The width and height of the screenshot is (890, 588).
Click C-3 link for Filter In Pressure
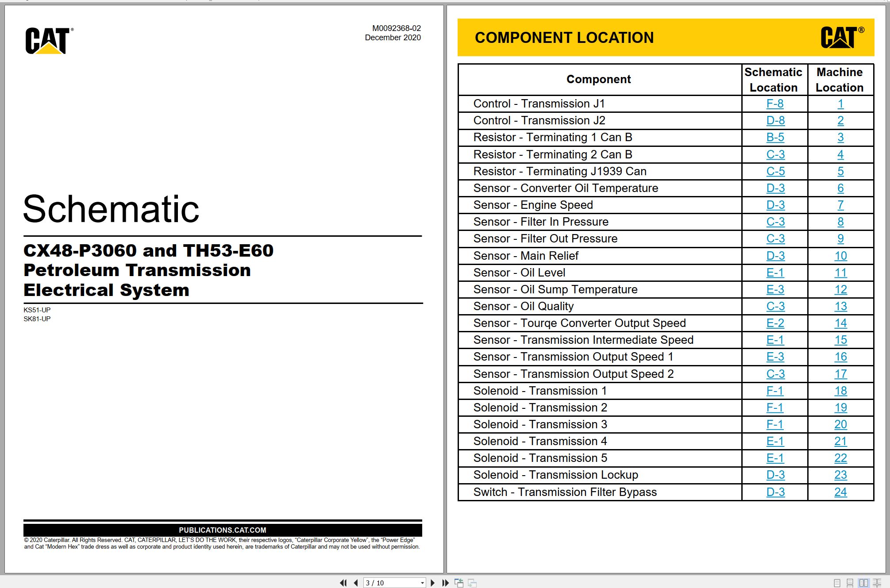pyautogui.click(x=775, y=222)
